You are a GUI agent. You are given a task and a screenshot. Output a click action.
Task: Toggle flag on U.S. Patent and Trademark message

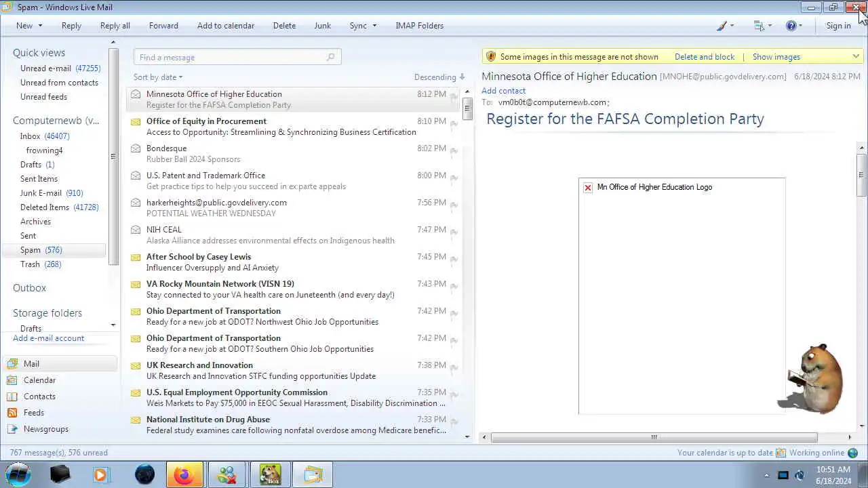(454, 178)
